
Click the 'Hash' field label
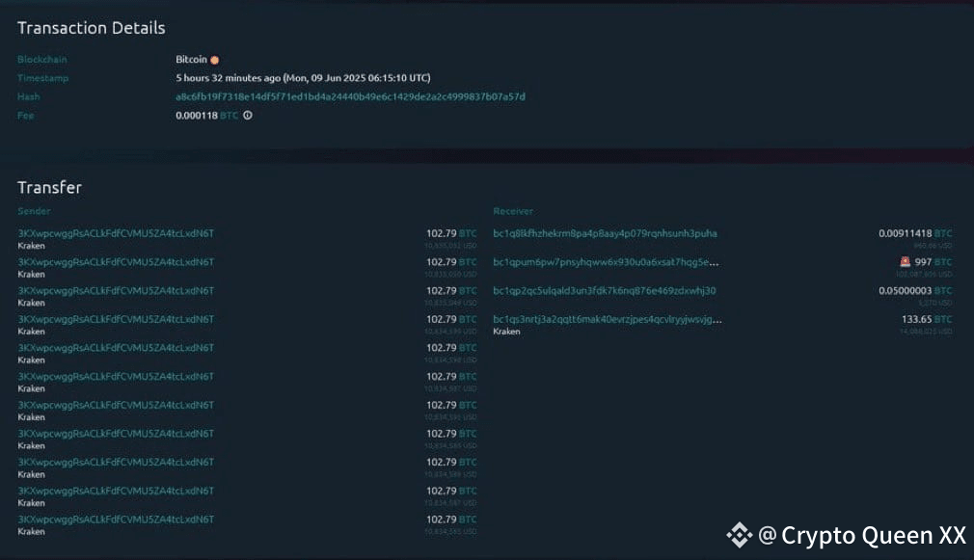pyautogui.click(x=29, y=96)
